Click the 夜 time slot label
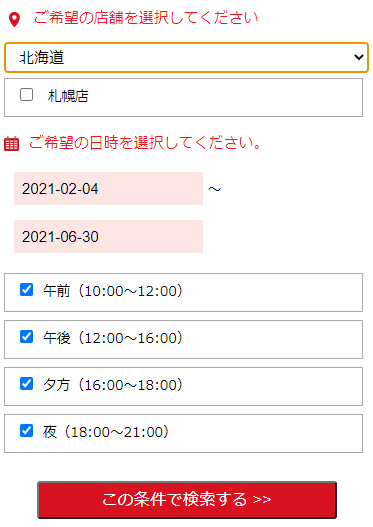Image resolution: width=373 pixels, height=527 pixels. (106, 432)
